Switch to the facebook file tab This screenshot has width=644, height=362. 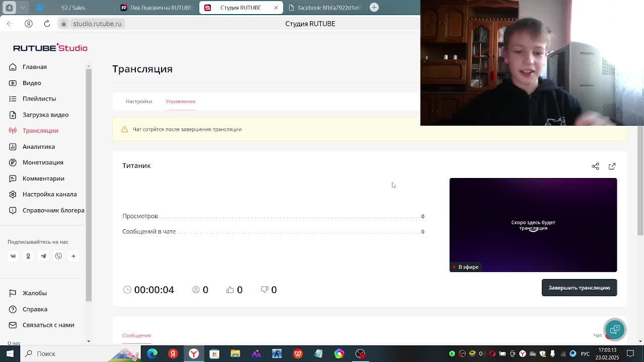coord(325,8)
